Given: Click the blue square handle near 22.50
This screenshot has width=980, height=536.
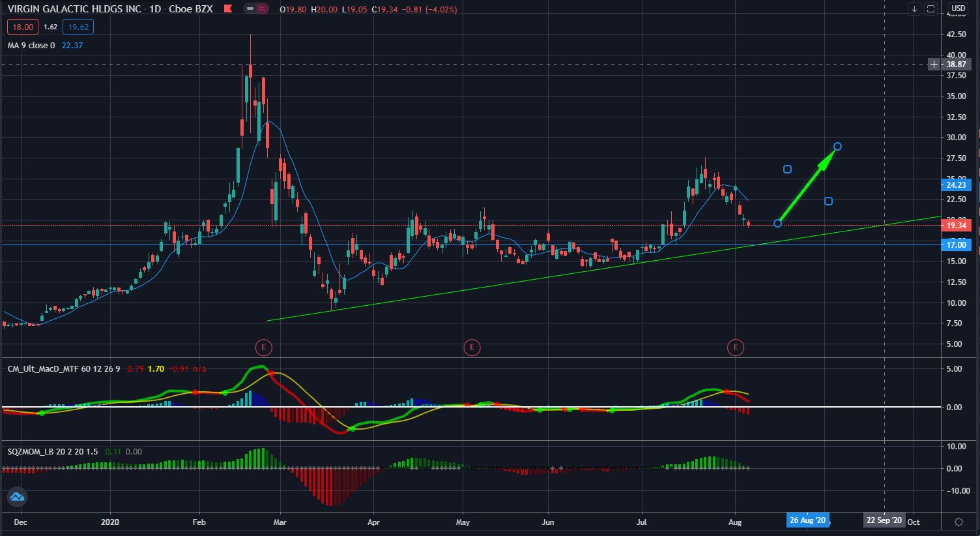Looking at the screenshot, I should [x=828, y=201].
